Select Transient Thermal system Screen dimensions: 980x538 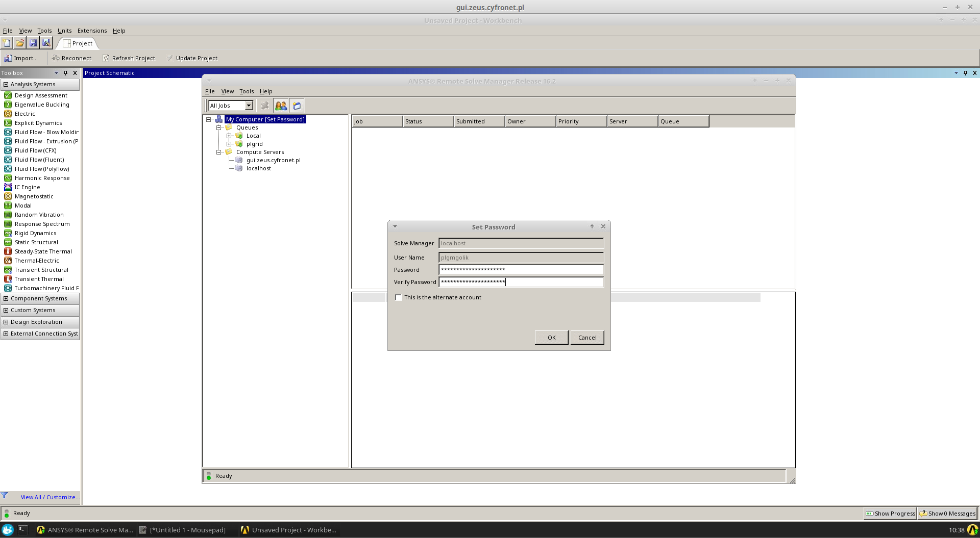[39, 279]
